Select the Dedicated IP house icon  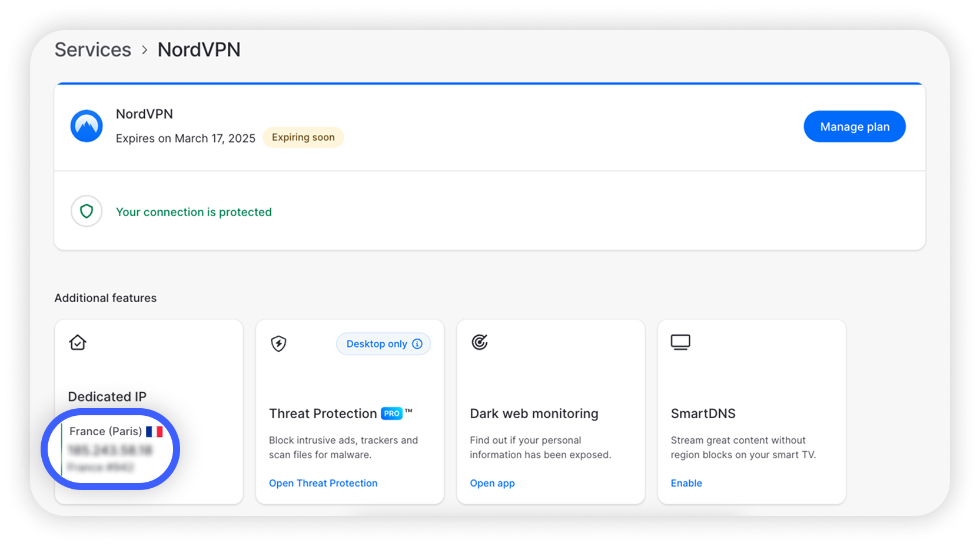tap(77, 342)
